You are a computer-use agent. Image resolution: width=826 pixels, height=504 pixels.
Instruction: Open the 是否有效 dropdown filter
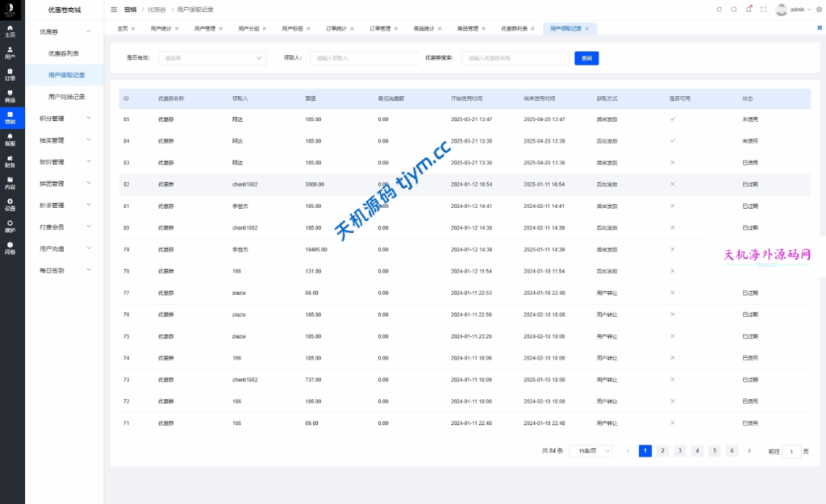click(x=214, y=58)
